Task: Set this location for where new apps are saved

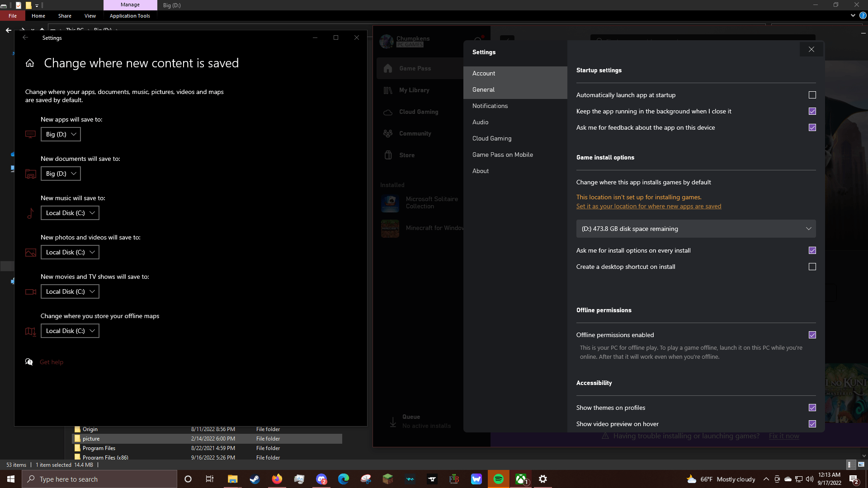Action: click(648, 206)
